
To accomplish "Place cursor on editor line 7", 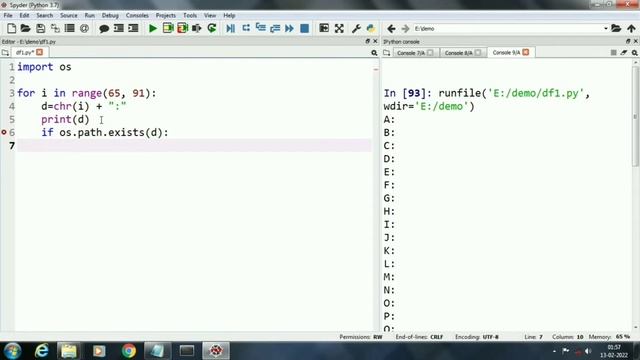I will [194, 145].
